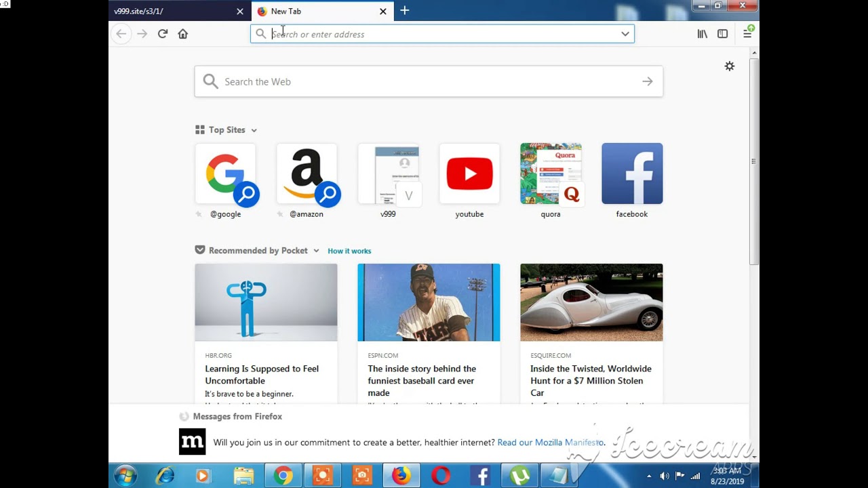Open Learning Is Supposed to Feel Uncomfortable article
Screen dimensions: 868x488
click(262, 375)
